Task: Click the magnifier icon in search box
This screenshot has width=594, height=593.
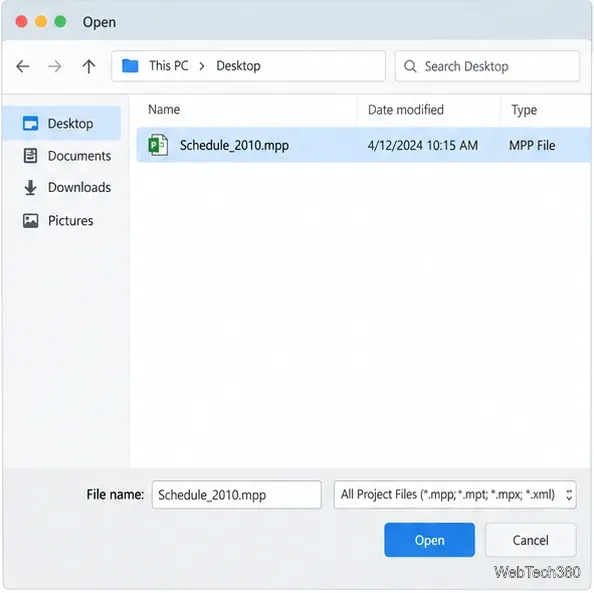Action: point(410,66)
